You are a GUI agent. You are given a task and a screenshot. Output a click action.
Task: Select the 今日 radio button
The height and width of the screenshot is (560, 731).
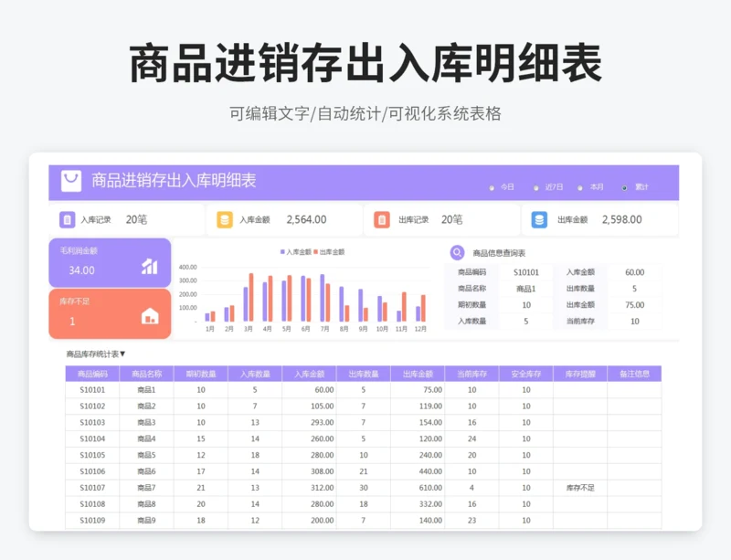coord(492,188)
